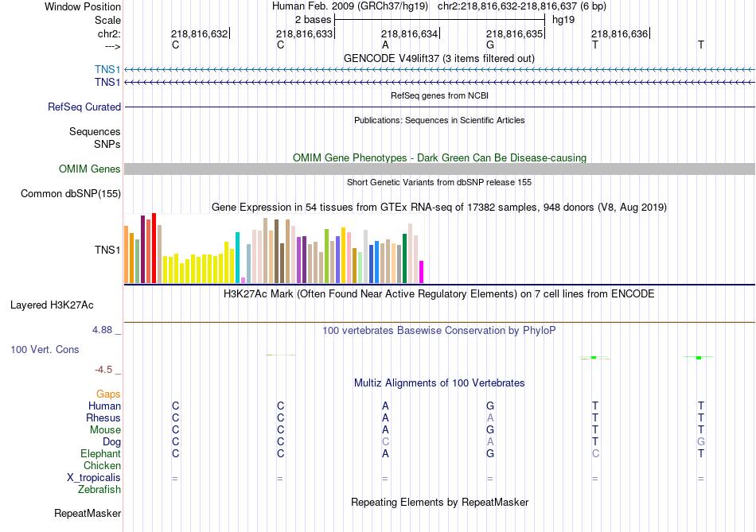Select the Dog species label
Viewport: 756px width, 532px height.
111,442
